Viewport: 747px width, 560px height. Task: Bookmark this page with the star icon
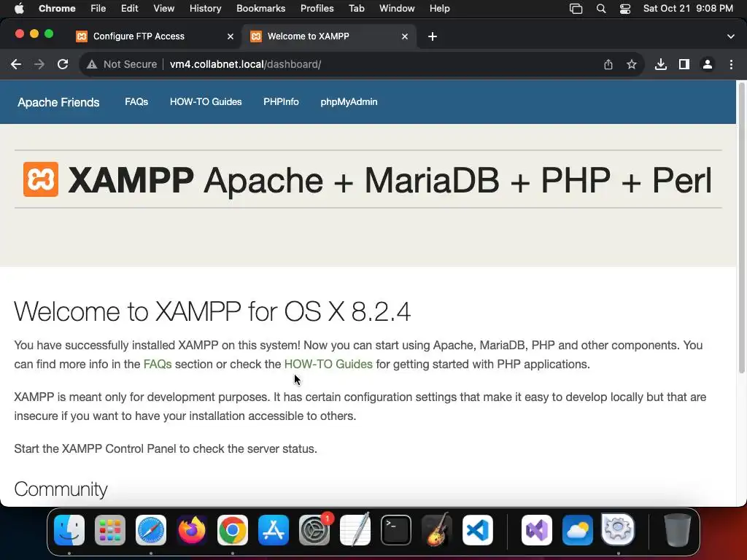coord(632,64)
